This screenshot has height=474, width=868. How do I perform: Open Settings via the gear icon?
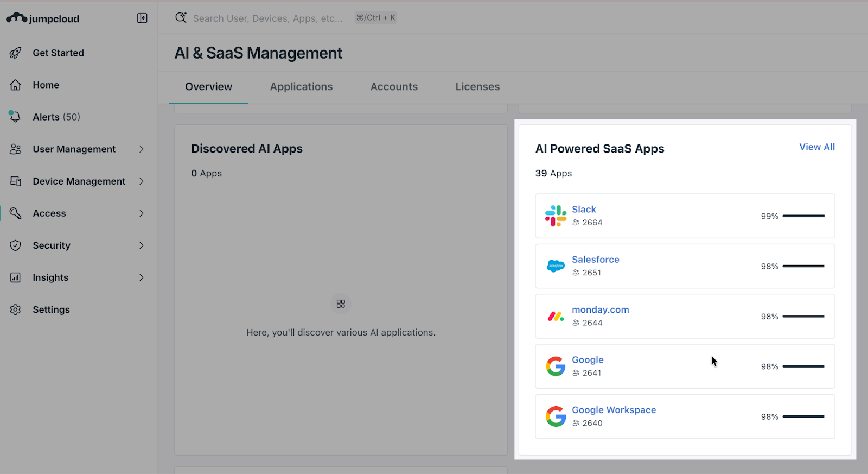point(16,309)
